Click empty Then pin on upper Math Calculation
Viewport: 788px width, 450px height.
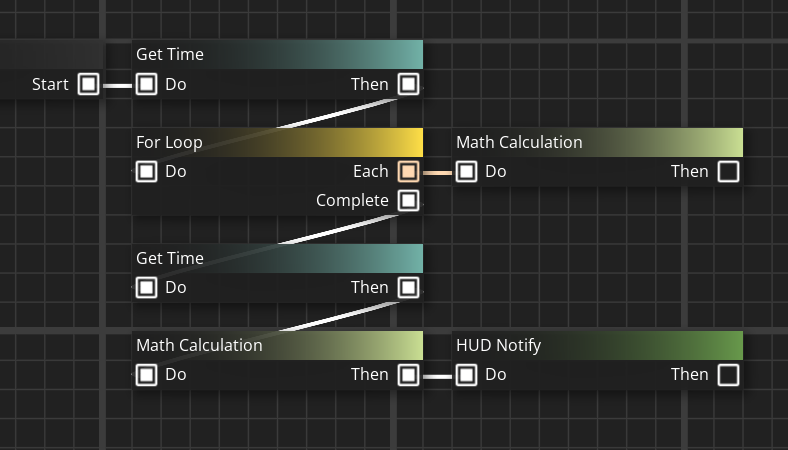728,171
